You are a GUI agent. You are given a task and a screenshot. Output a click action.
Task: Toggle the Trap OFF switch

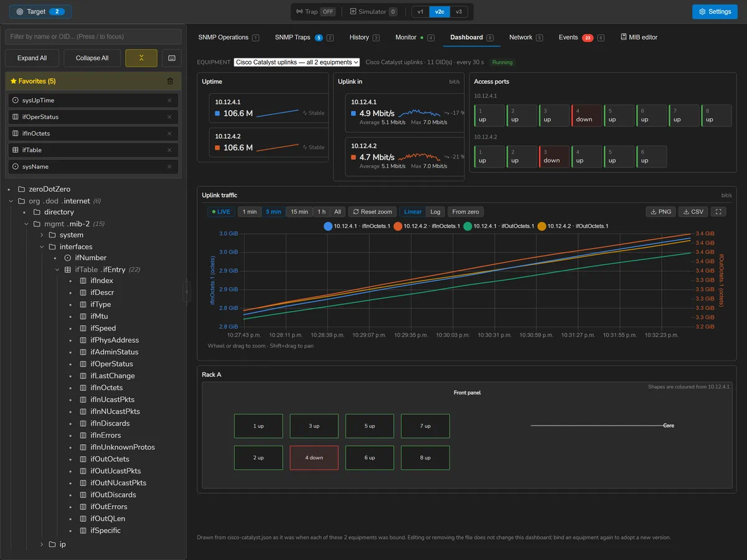tap(316, 12)
